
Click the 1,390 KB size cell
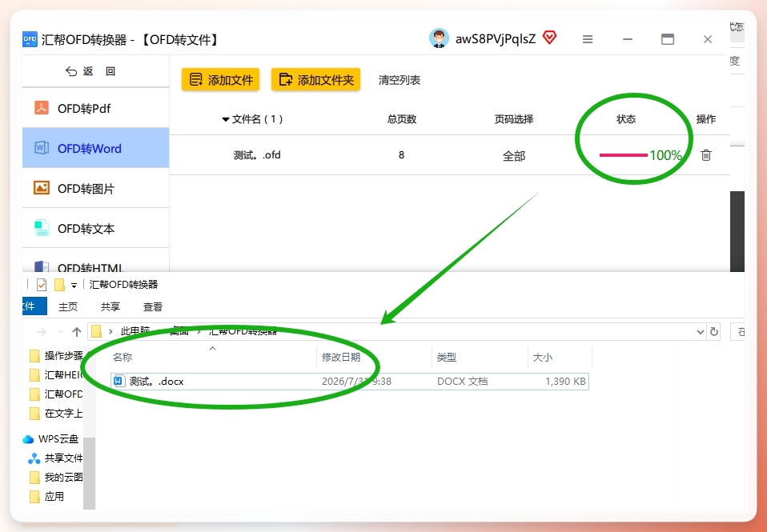point(565,382)
